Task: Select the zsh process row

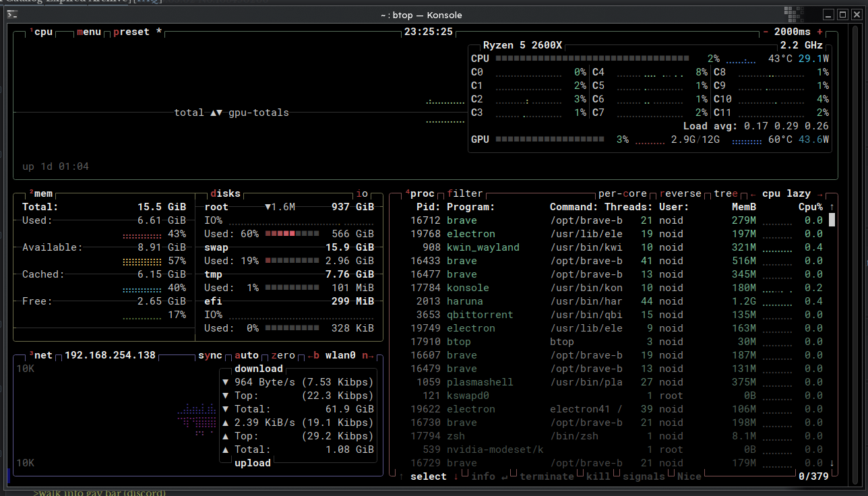Action: (617, 436)
